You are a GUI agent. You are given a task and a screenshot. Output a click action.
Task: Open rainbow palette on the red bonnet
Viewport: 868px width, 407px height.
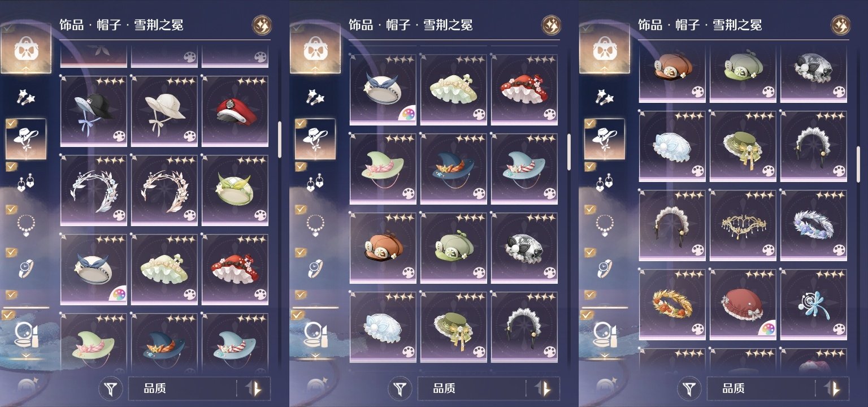click(766, 328)
